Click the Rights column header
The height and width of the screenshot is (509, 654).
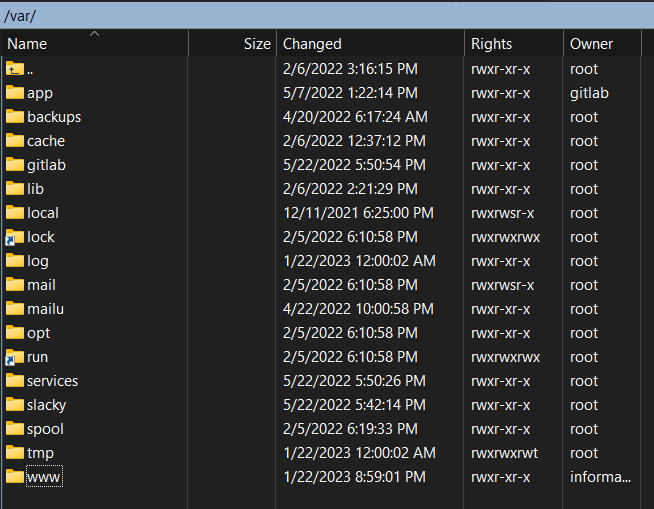[x=491, y=44]
